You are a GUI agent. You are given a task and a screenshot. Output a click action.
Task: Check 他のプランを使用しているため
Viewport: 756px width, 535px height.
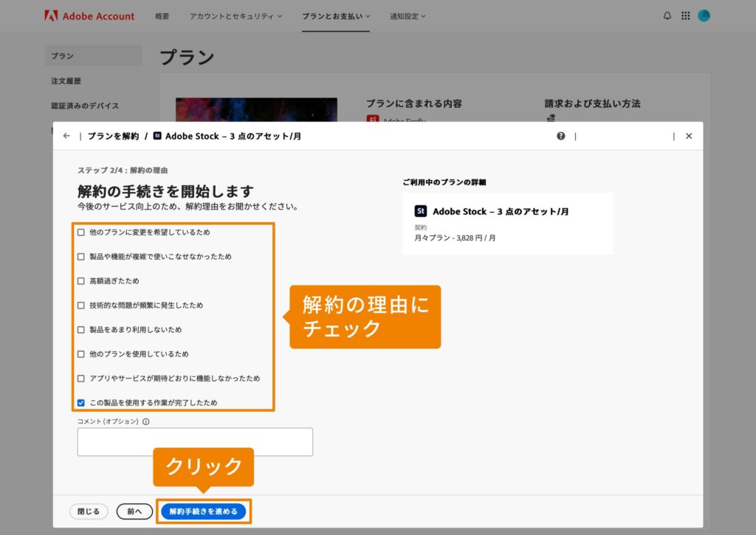coord(81,354)
